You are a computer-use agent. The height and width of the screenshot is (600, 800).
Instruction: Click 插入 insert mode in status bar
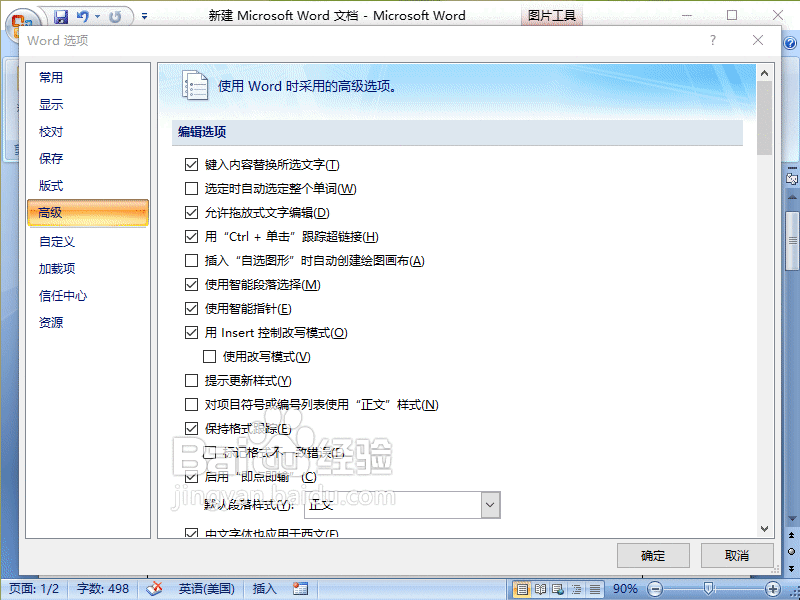pos(264,589)
